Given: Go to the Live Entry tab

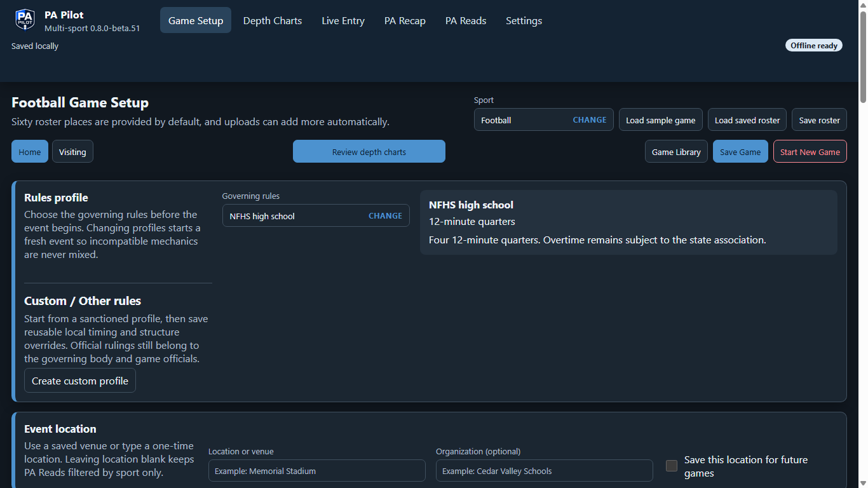Looking at the screenshot, I should click(343, 20).
